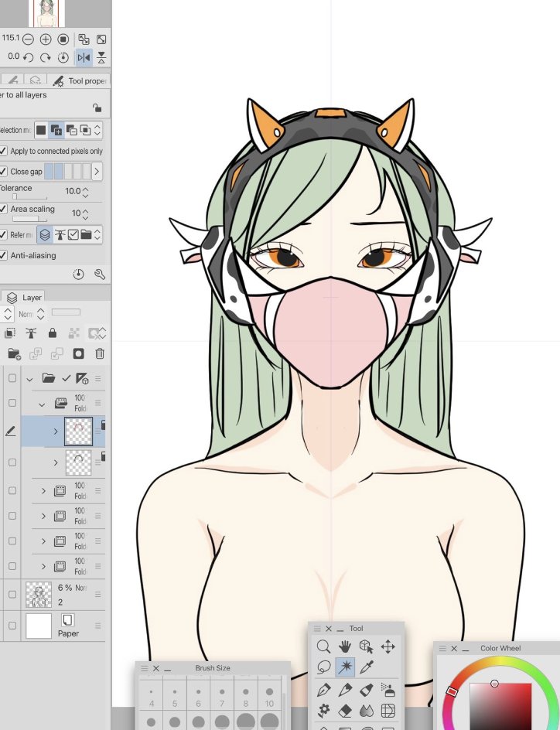Reset tool settings to initial

point(79,275)
